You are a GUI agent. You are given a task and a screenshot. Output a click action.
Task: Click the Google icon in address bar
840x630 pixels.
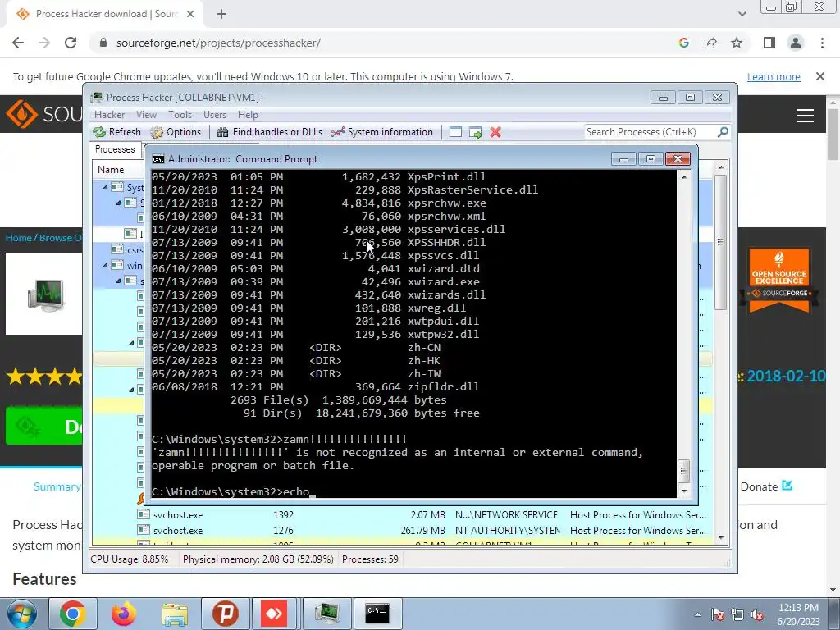click(x=684, y=43)
